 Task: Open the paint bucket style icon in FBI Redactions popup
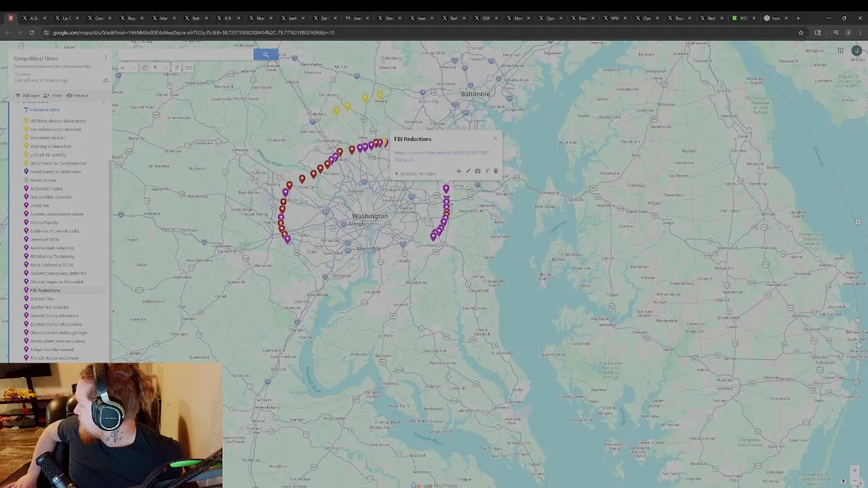coord(459,171)
